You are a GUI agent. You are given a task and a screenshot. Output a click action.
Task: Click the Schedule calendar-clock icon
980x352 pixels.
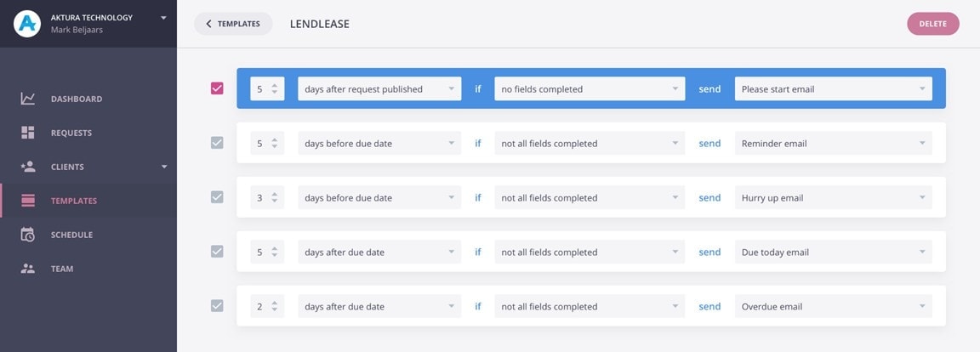(x=27, y=235)
